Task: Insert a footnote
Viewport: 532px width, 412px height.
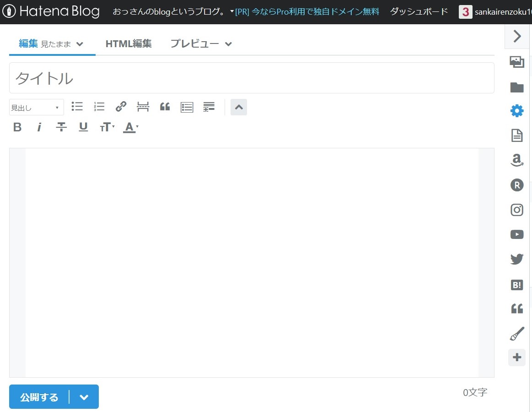Action: click(x=209, y=107)
